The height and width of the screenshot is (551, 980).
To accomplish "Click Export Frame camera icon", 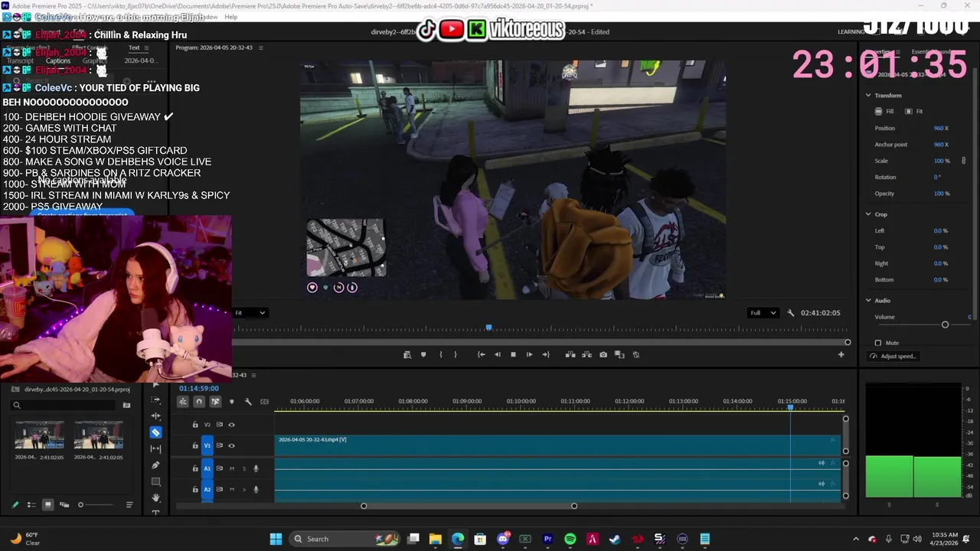I will click(603, 354).
